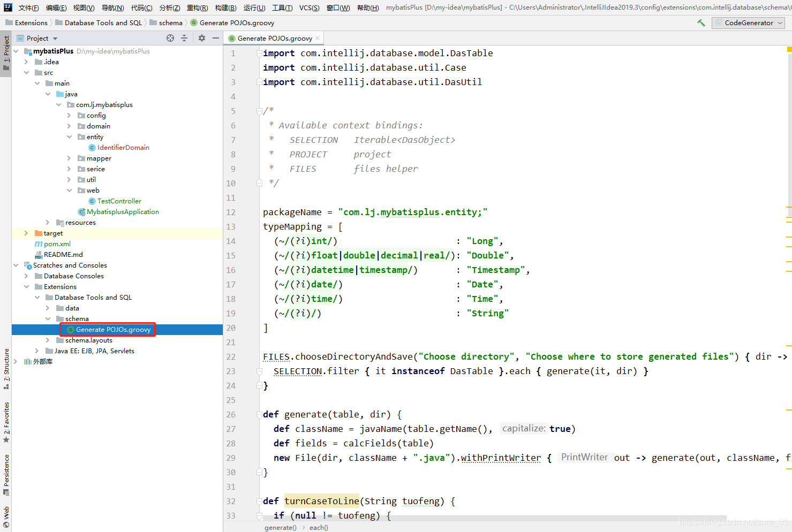Expand the schema.layouts folder
The image size is (792, 532).
click(x=48, y=340)
